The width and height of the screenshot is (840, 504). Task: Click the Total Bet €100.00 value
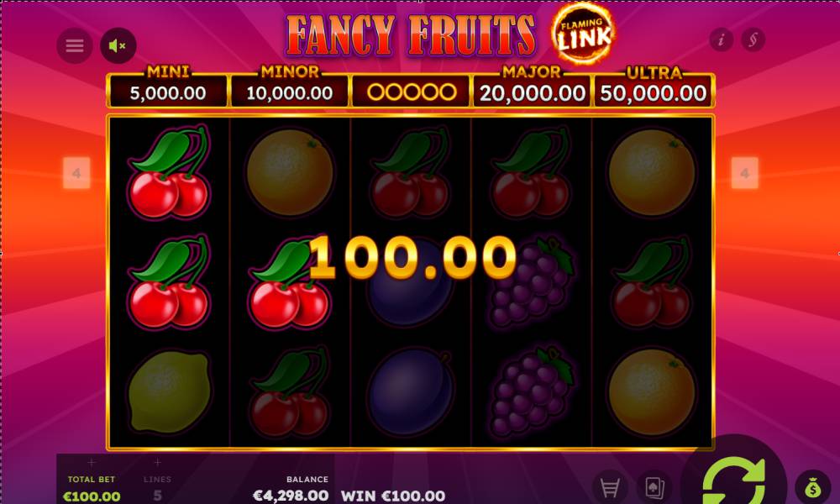[x=92, y=496]
